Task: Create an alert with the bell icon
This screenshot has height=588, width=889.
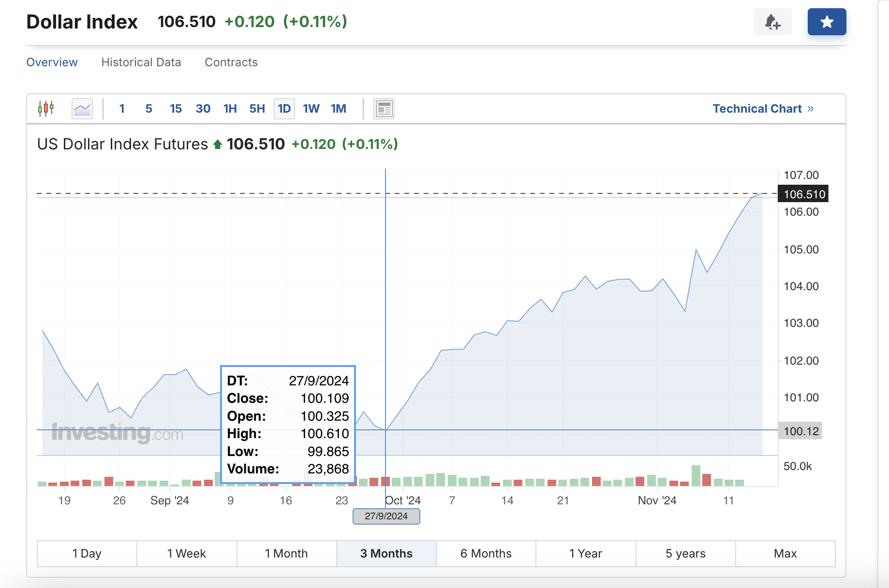Action: point(772,22)
